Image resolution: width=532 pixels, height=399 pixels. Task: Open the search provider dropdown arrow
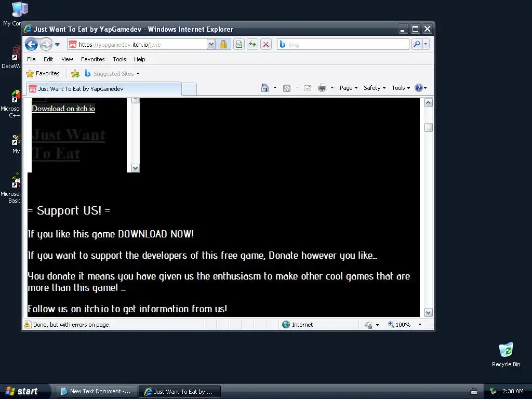coord(426,44)
